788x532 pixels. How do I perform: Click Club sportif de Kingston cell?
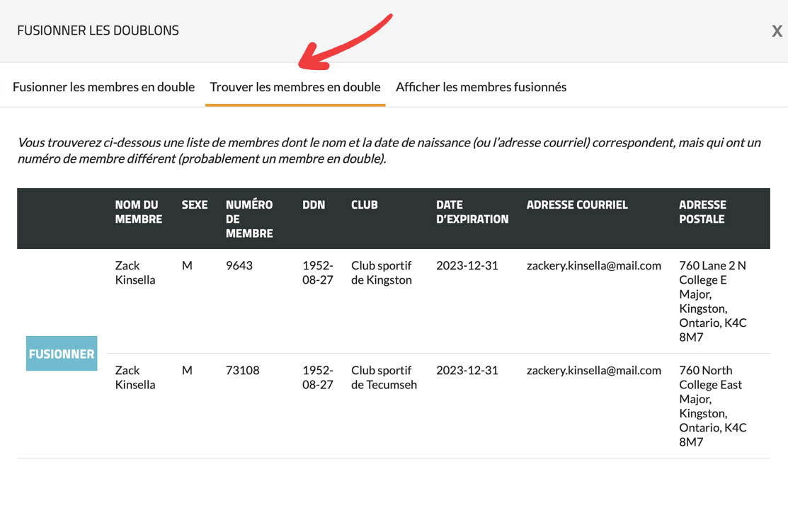click(x=381, y=272)
